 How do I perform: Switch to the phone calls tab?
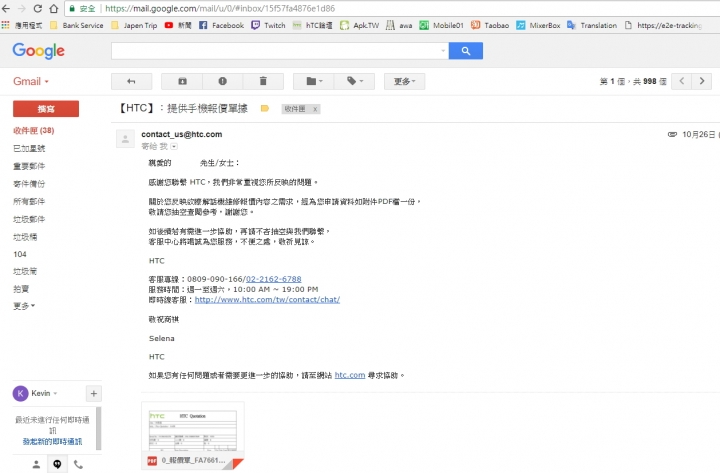[x=79, y=465]
